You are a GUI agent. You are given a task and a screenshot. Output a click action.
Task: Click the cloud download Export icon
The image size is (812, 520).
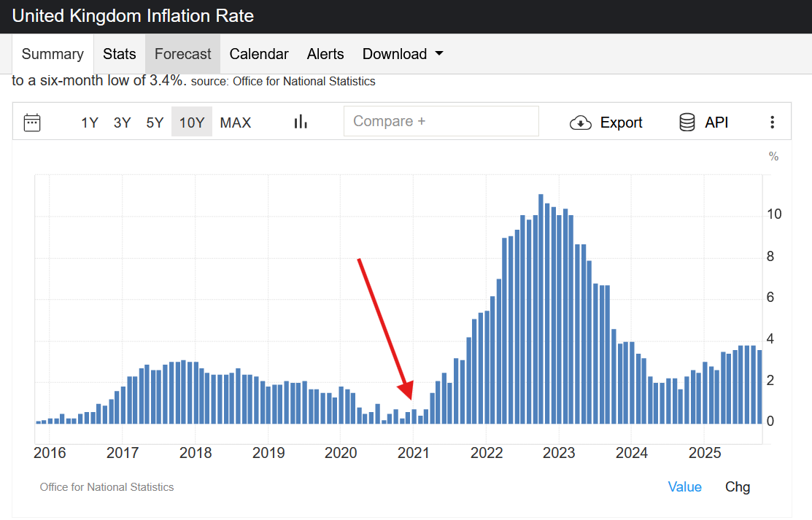coord(580,123)
